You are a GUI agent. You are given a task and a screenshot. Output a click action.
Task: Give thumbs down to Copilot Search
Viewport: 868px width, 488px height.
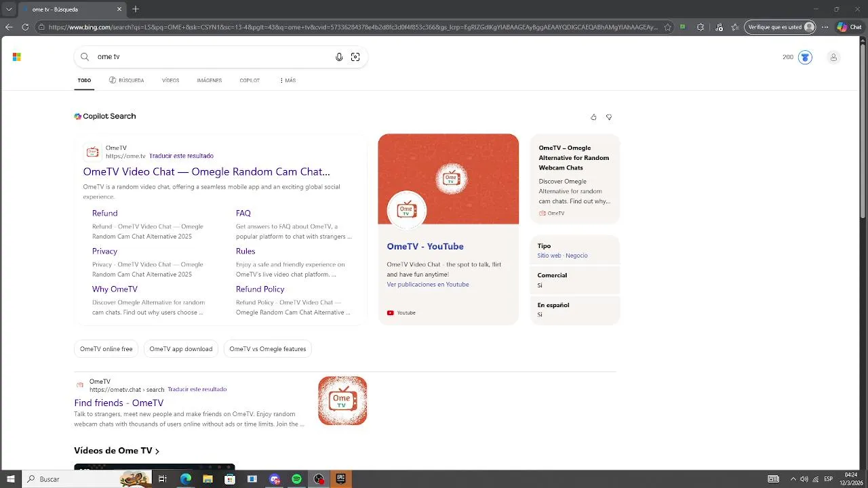tap(609, 117)
